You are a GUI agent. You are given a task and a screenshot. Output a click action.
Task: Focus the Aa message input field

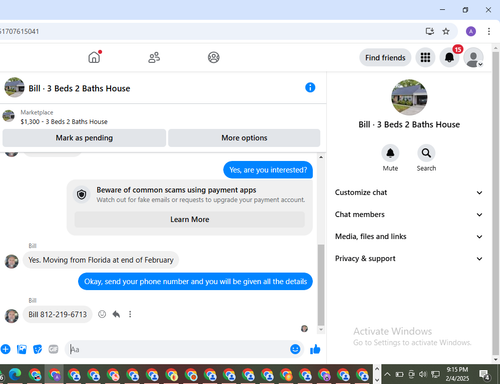[x=178, y=349]
